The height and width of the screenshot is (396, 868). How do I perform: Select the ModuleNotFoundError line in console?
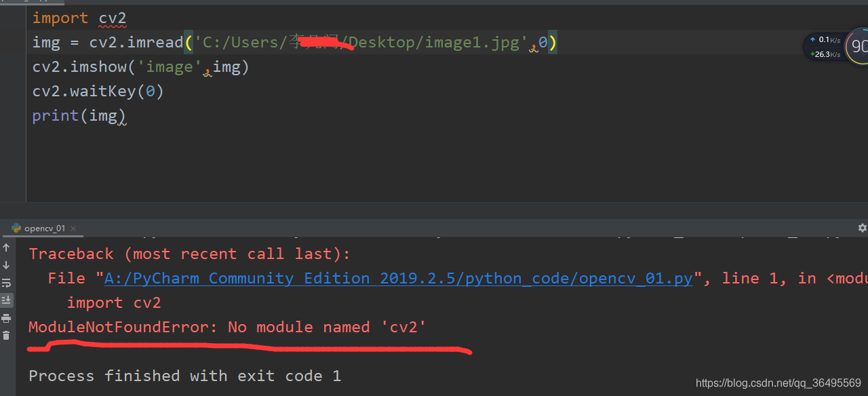[x=226, y=327]
